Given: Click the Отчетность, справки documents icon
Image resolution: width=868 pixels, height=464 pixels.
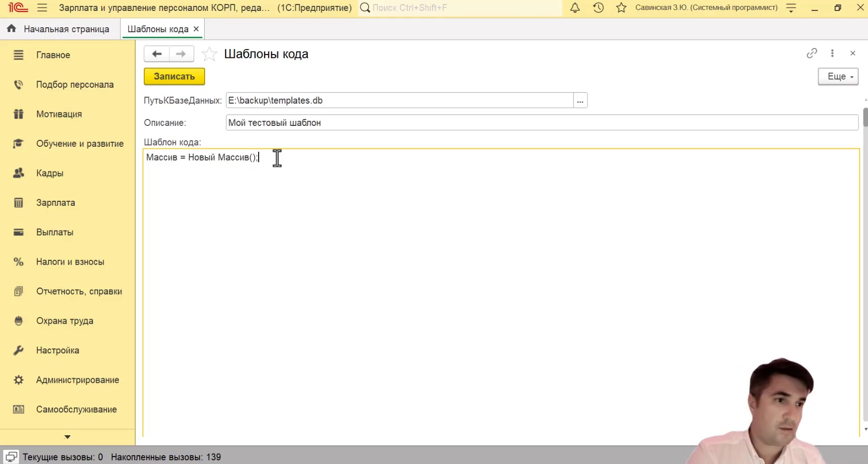Looking at the screenshot, I should tap(18, 291).
